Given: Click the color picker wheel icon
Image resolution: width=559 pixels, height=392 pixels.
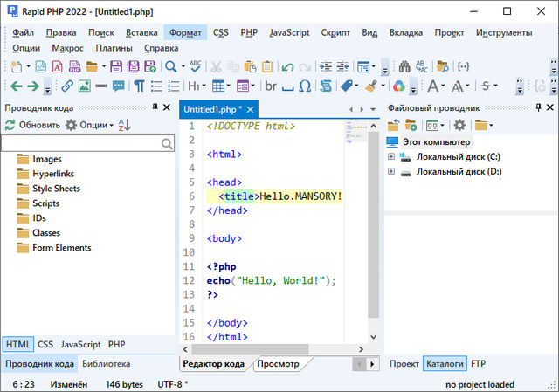Looking at the screenshot, I should point(398,86).
